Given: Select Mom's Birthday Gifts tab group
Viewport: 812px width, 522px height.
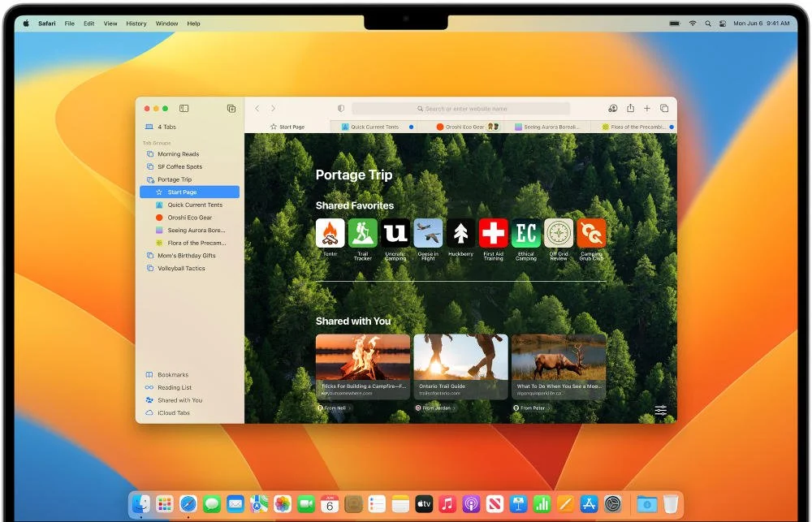Looking at the screenshot, I should (189, 255).
